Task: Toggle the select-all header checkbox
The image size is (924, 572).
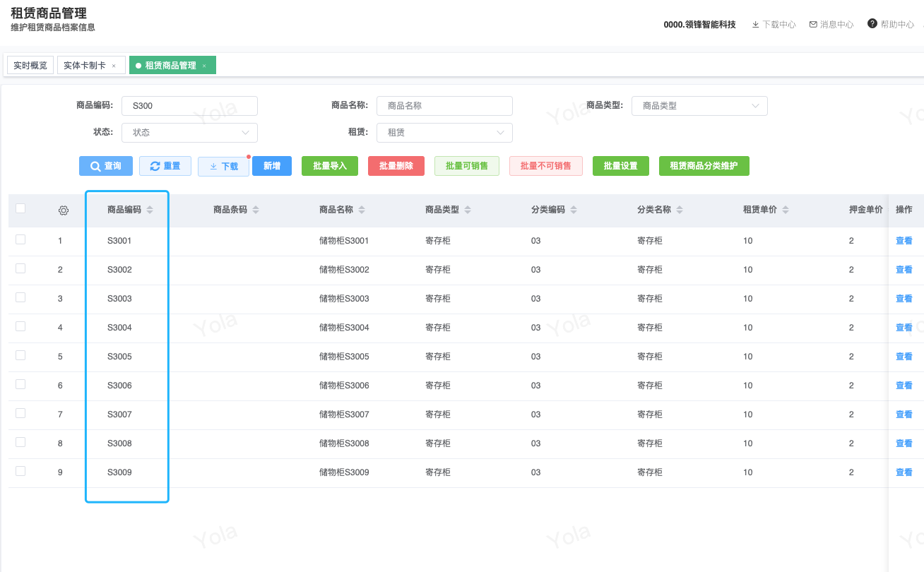Action: 20,208
